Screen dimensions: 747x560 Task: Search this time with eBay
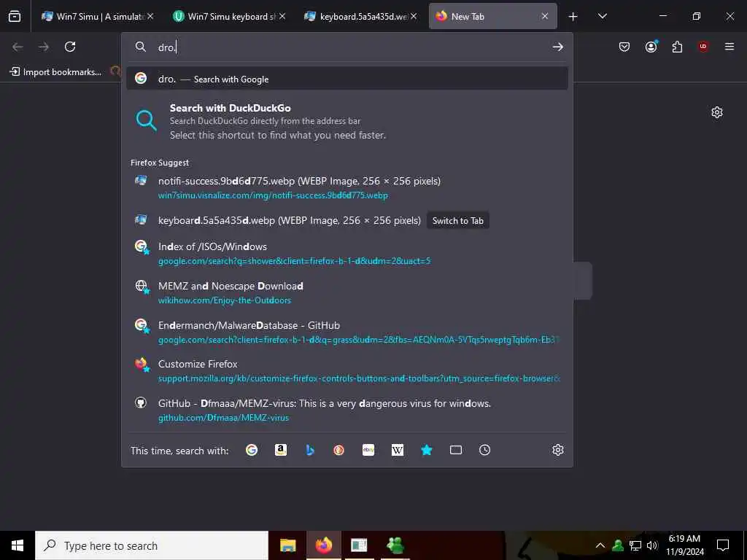368,450
